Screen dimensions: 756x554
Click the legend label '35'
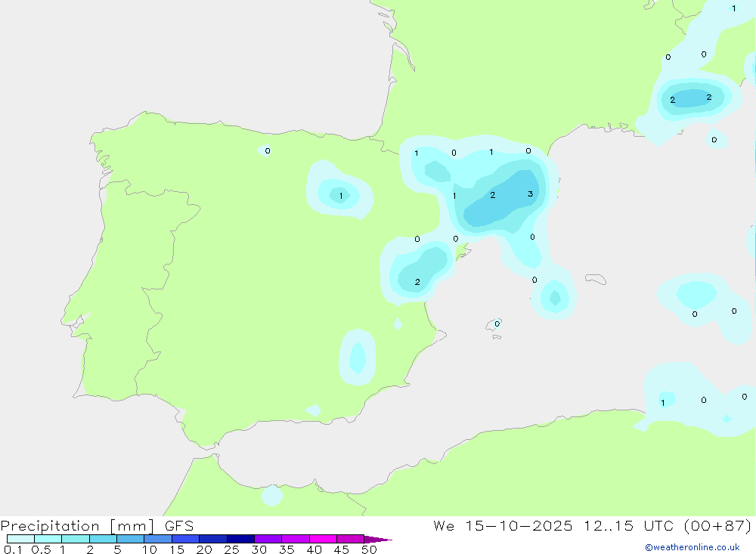click(287, 549)
